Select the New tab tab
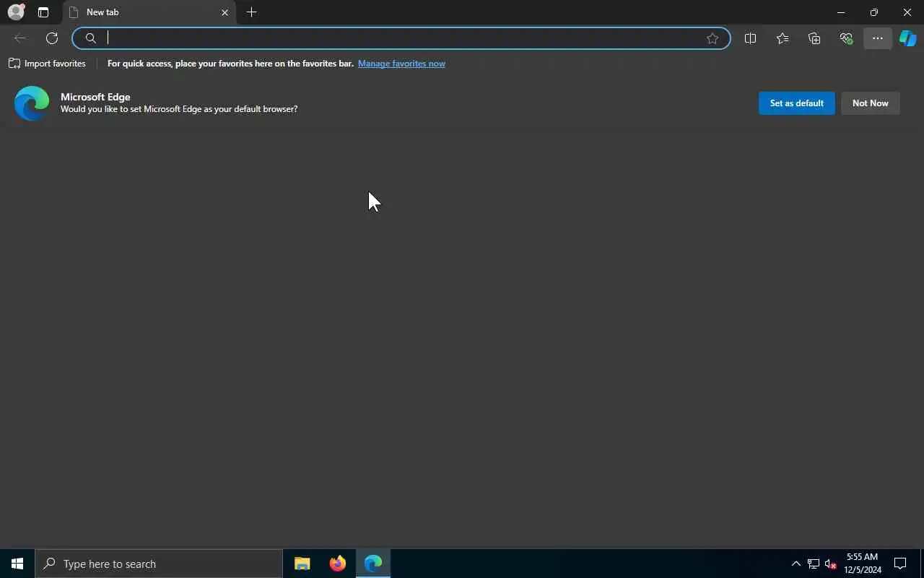 [x=149, y=12]
